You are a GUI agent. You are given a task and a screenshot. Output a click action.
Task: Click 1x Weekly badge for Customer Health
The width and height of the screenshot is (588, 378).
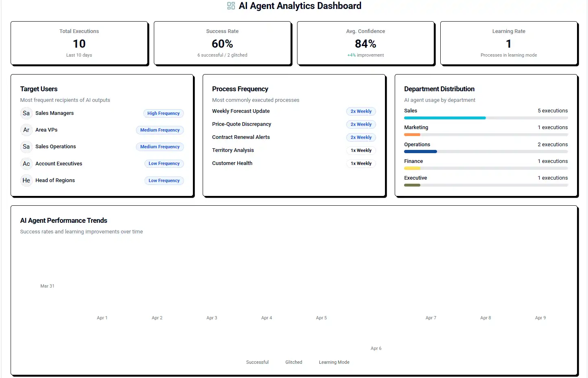pyautogui.click(x=361, y=164)
